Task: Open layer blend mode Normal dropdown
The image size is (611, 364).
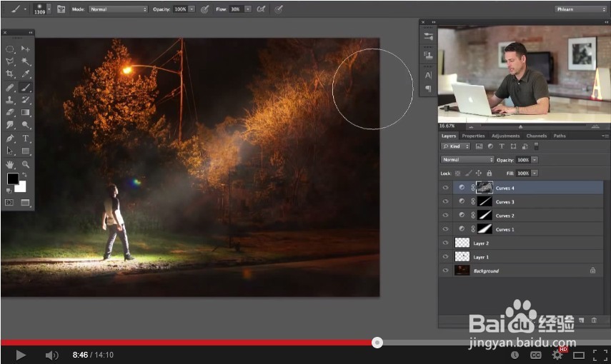Action: 467,160
